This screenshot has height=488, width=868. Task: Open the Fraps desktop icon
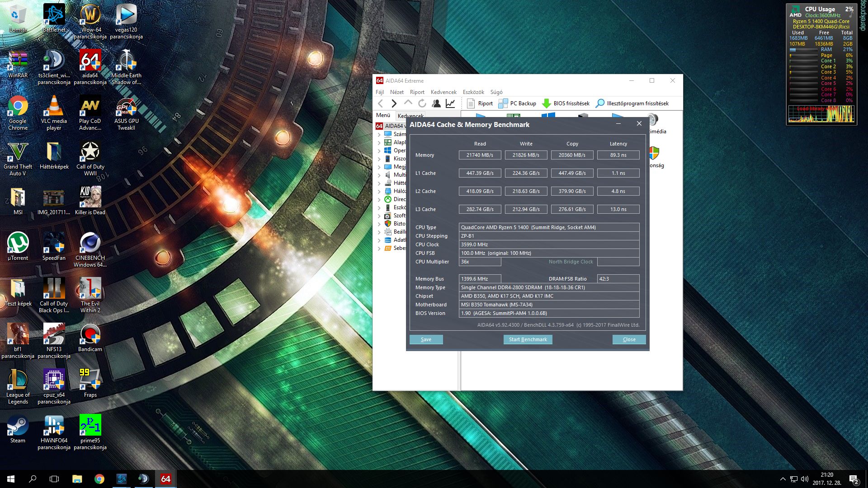point(90,383)
